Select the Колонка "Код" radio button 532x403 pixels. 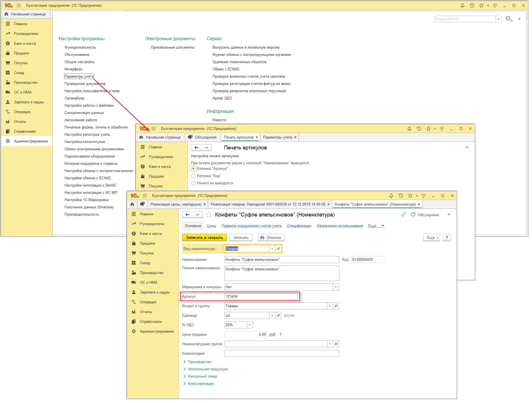tap(193, 176)
